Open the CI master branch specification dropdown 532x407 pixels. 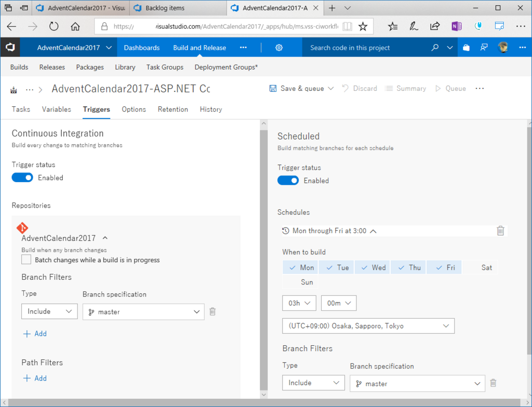tap(143, 311)
